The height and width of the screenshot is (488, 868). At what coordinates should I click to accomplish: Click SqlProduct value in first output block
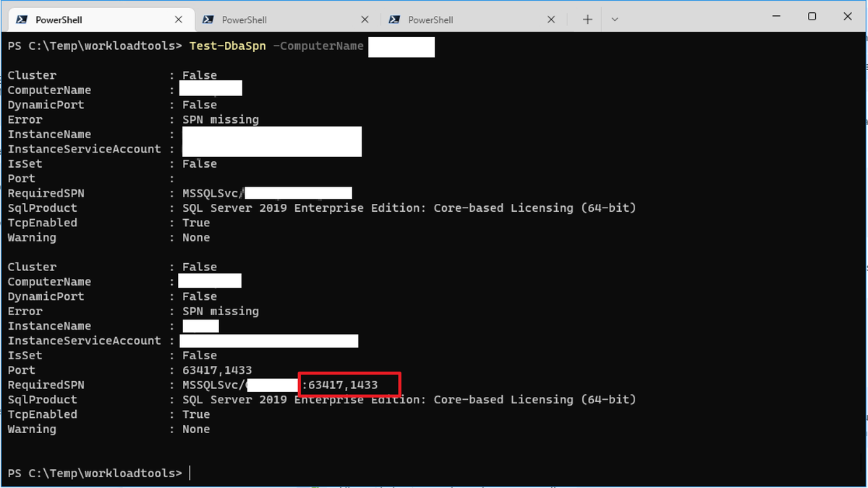coord(409,207)
